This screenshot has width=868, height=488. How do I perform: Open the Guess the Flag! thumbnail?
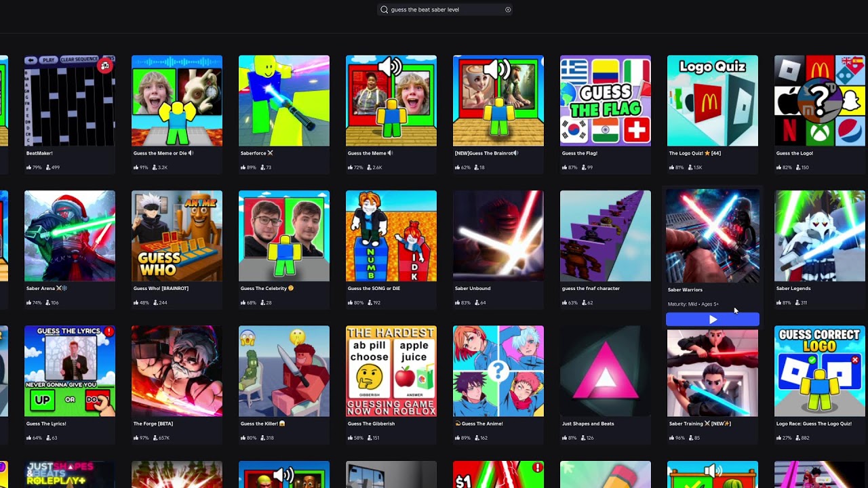click(x=606, y=100)
